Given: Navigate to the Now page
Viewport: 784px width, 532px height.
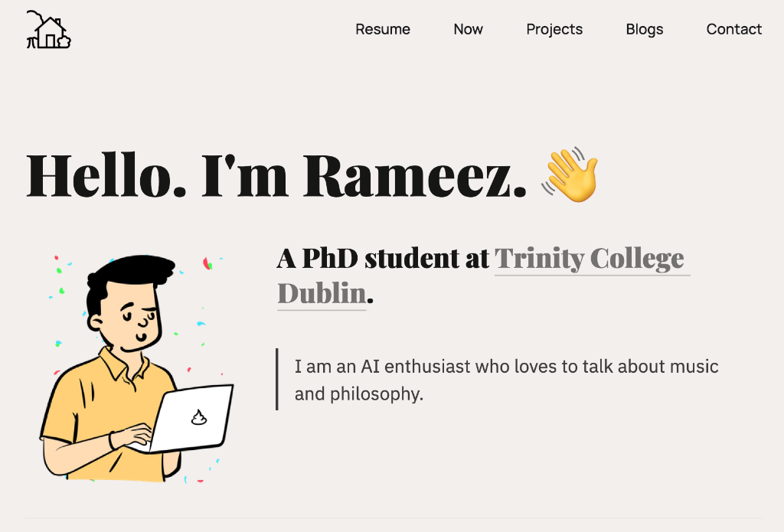Looking at the screenshot, I should point(468,29).
